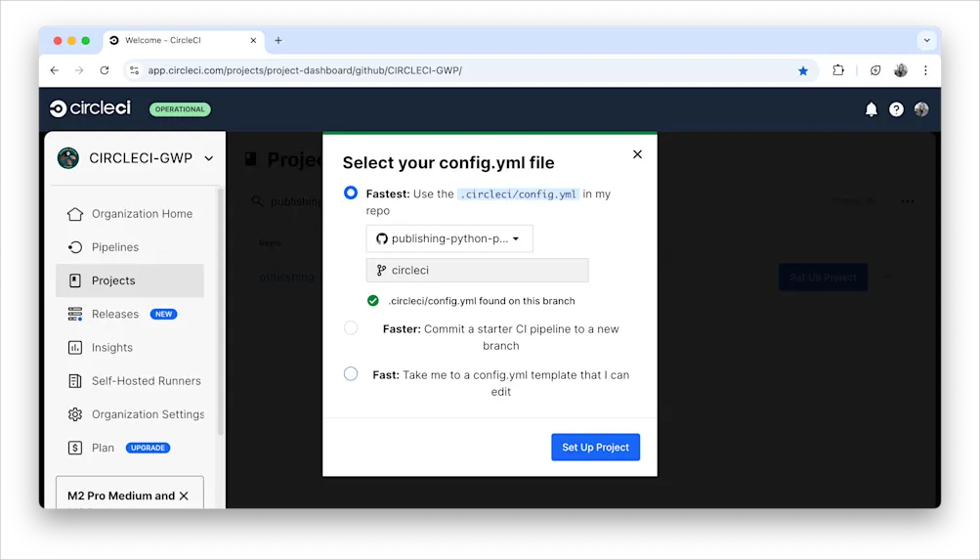Open the notifications bell
This screenshot has height=560, width=980.
pyautogui.click(x=871, y=109)
